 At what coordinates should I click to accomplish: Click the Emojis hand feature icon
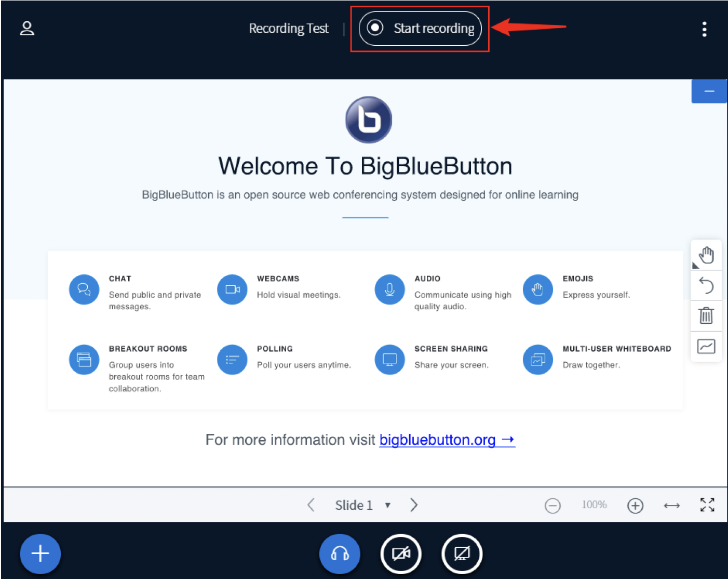[x=538, y=289]
